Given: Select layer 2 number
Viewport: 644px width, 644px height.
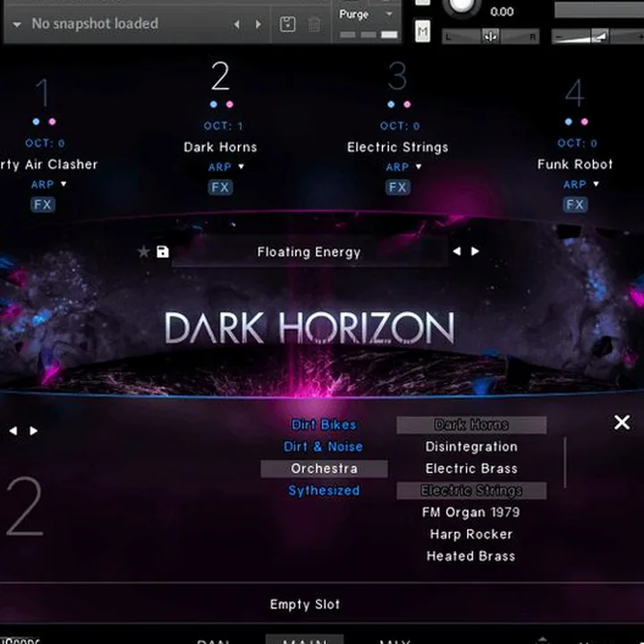Looking at the screenshot, I should click(x=220, y=75).
